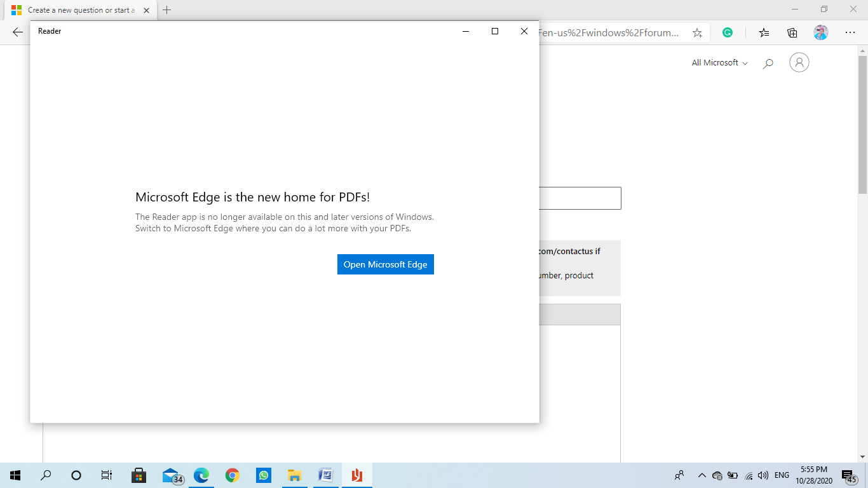Screen dimensions: 868x488
Task: Open Windows taskbar search
Action: point(46,475)
